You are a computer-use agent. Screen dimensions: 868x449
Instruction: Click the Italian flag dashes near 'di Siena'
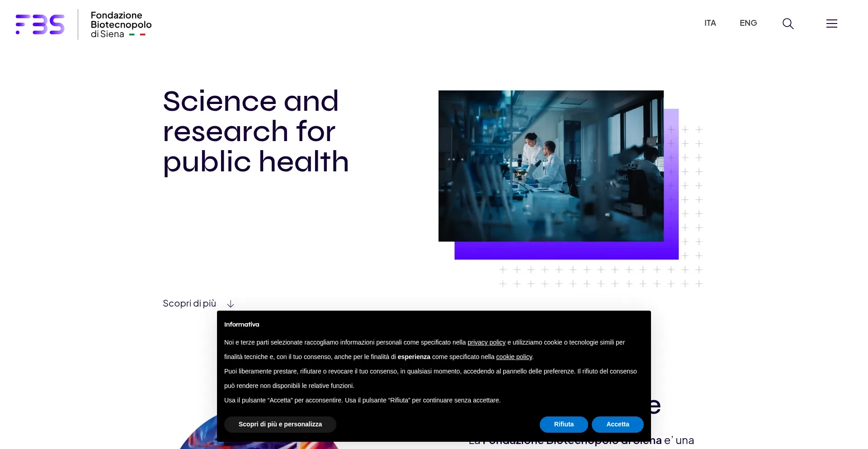[137, 34]
